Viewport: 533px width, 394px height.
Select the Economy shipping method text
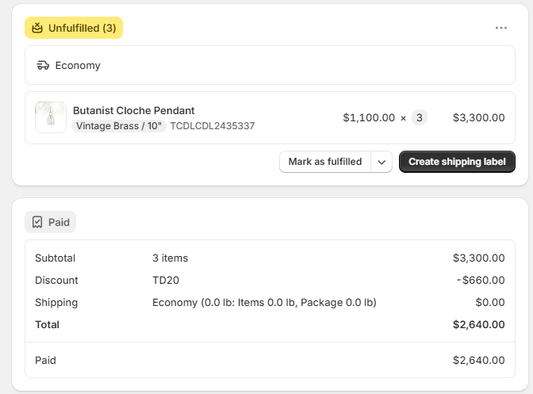[78, 65]
